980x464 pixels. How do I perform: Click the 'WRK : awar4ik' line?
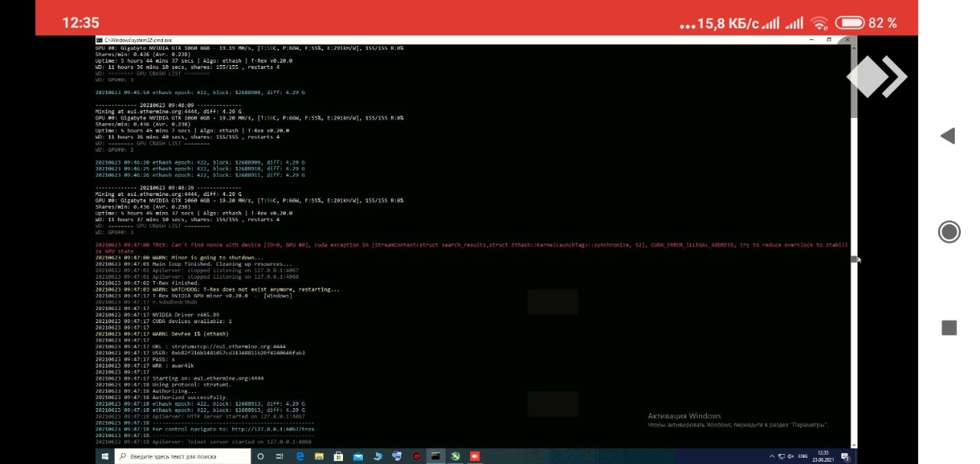145,365
